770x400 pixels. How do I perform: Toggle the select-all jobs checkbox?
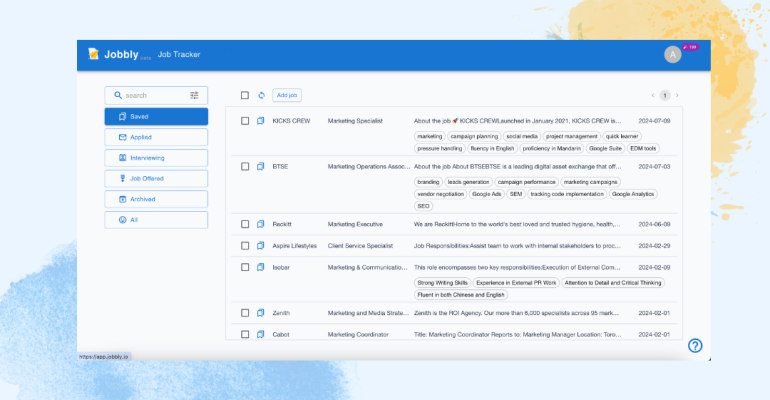(x=245, y=95)
